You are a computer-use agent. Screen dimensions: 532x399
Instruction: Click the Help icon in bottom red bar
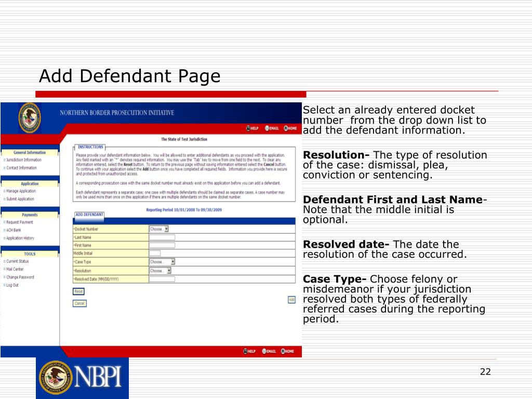(x=249, y=351)
